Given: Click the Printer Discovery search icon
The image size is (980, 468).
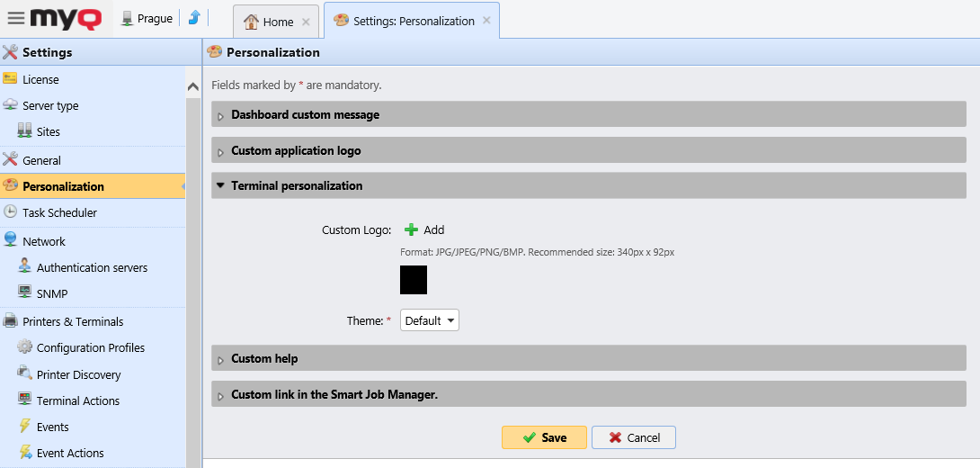Looking at the screenshot, I should pyautogui.click(x=24, y=373).
